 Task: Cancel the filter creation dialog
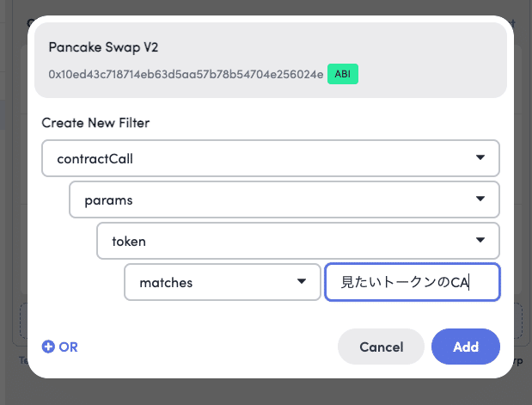point(381,347)
